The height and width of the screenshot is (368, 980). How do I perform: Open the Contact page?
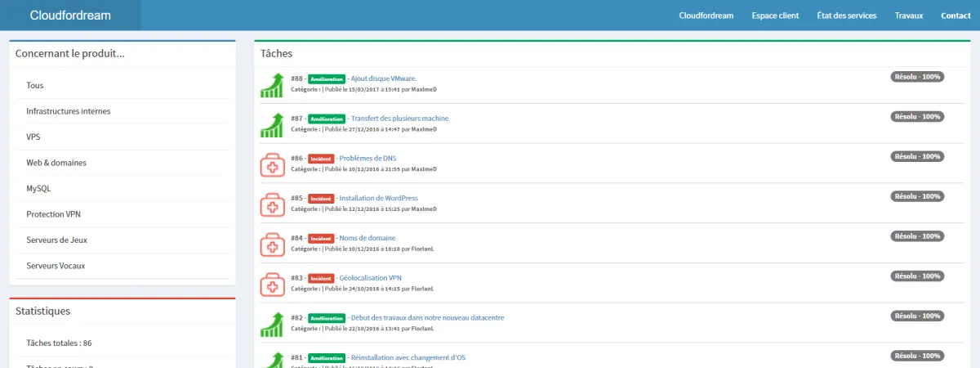tap(955, 16)
